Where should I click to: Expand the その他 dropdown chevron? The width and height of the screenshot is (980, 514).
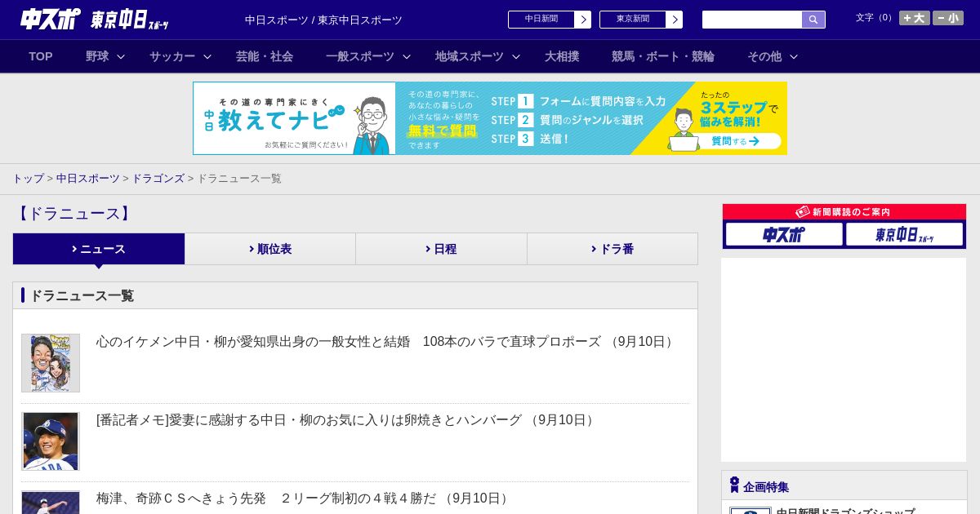(794, 56)
